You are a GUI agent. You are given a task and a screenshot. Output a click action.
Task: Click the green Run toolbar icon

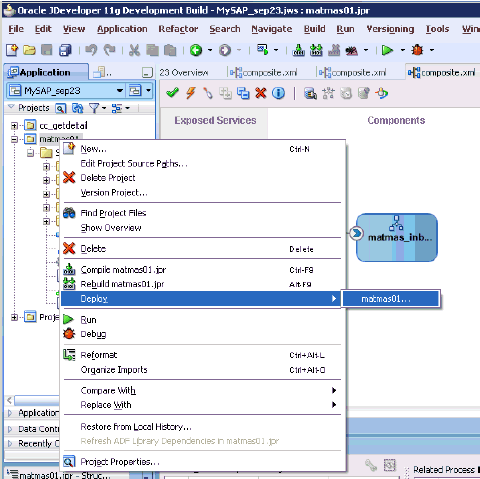point(387,50)
